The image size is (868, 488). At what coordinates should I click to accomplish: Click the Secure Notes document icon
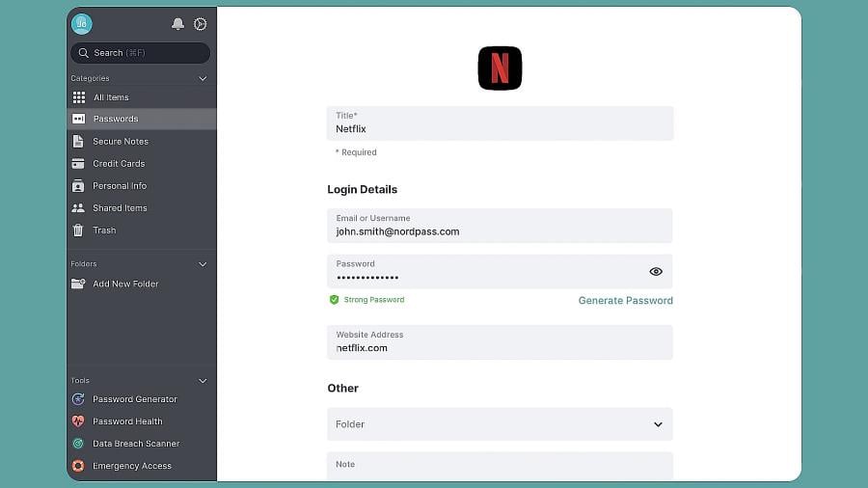pos(78,141)
